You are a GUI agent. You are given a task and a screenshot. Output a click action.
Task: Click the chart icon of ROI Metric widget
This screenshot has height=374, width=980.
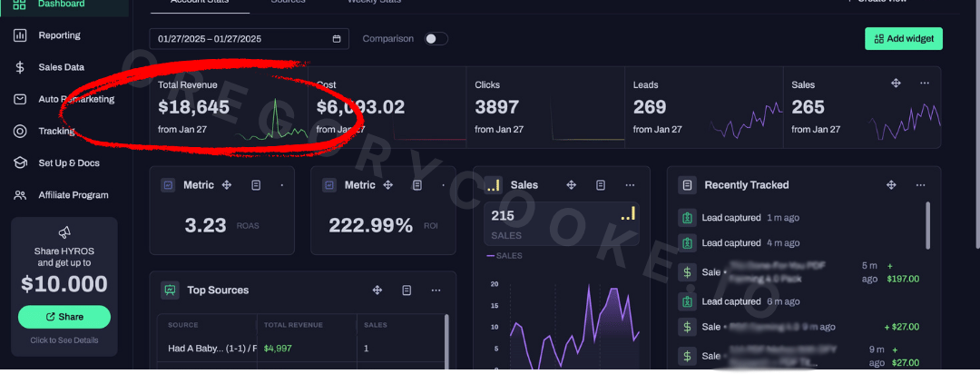(x=329, y=185)
